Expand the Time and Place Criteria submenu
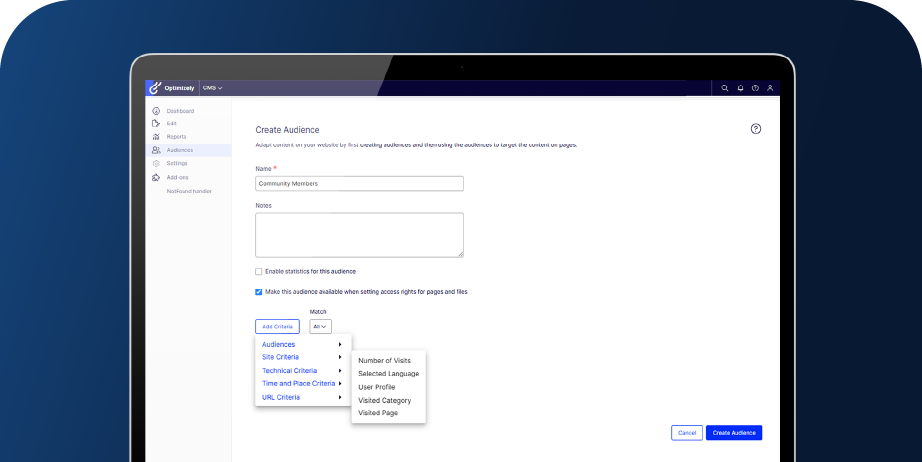 pos(300,384)
